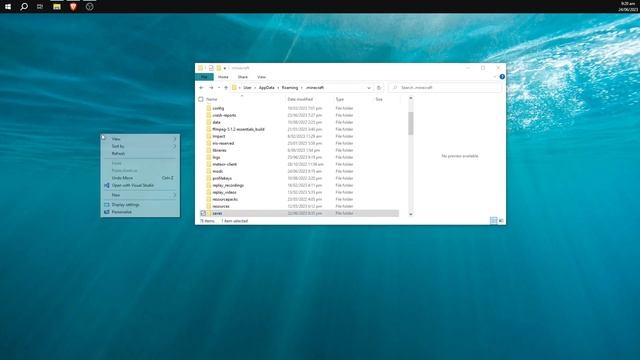
Task: Choose Refresh in the context menu
Action: coord(140,153)
